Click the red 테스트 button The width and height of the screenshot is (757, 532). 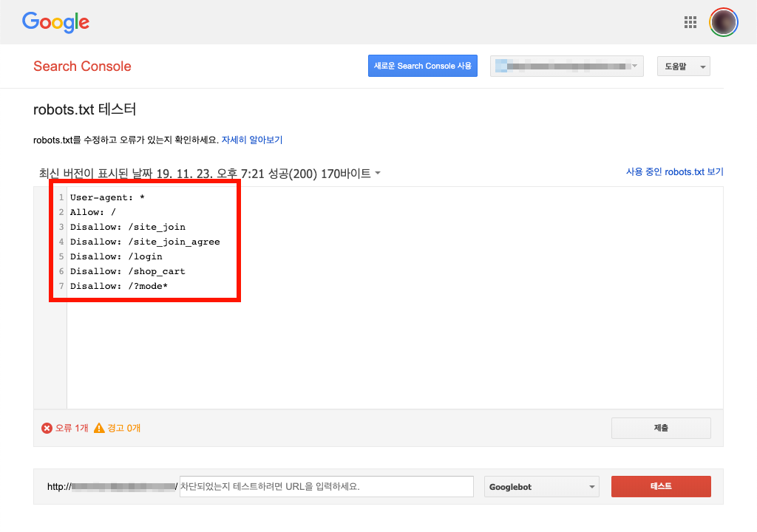661,487
